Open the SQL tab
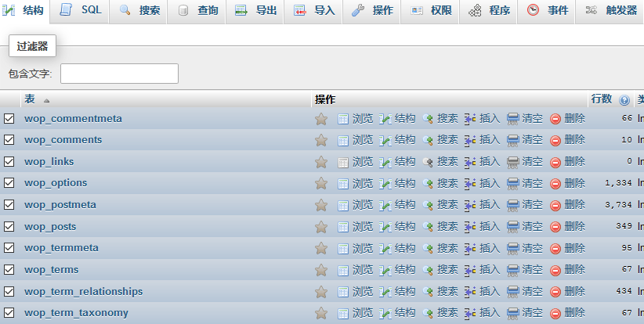644x324 pixels. point(81,10)
